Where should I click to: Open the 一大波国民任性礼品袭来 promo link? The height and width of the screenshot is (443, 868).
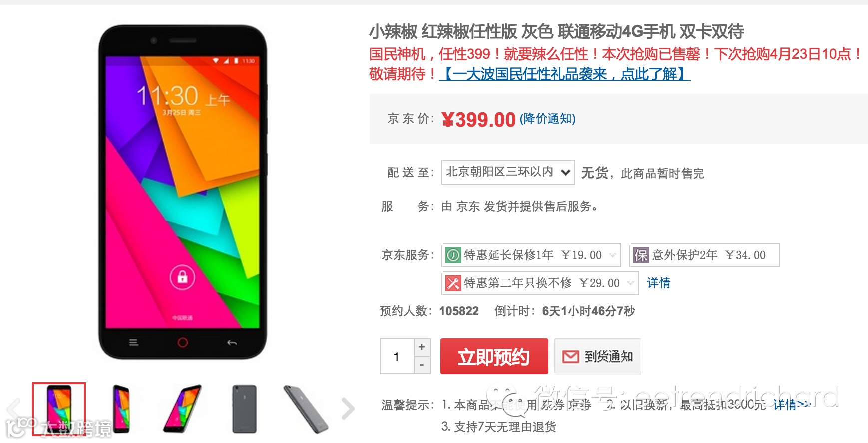pyautogui.click(x=565, y=74)
